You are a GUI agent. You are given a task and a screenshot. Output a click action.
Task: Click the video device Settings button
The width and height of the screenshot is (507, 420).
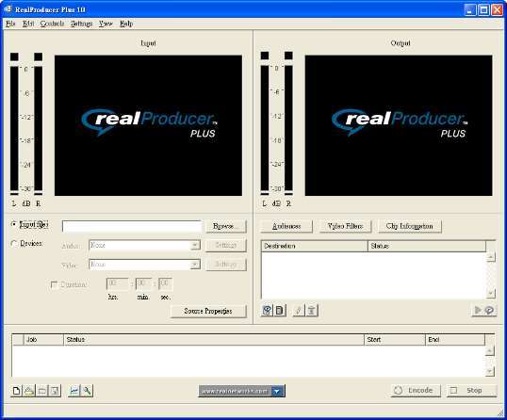point(226,265)
